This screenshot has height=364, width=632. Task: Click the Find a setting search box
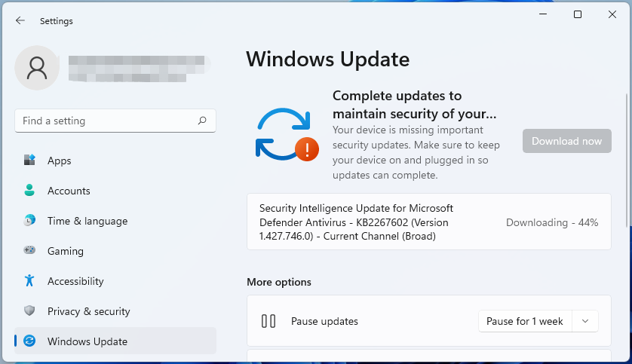[106, 121]
